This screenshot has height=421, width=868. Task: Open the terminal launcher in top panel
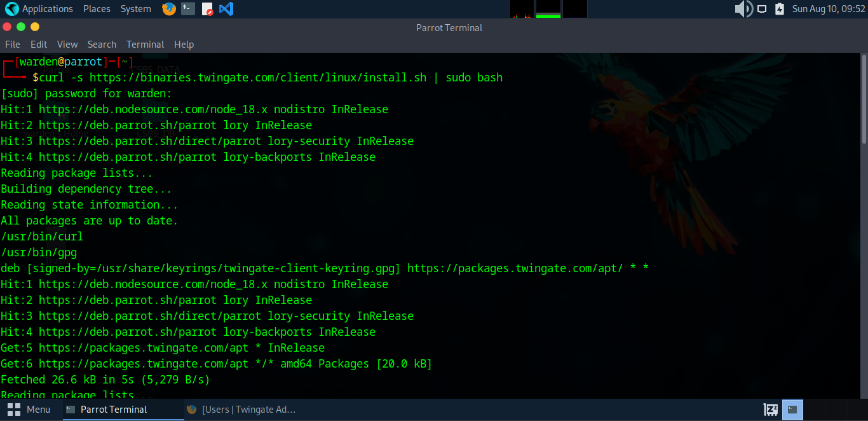click(x=187, y=9)
